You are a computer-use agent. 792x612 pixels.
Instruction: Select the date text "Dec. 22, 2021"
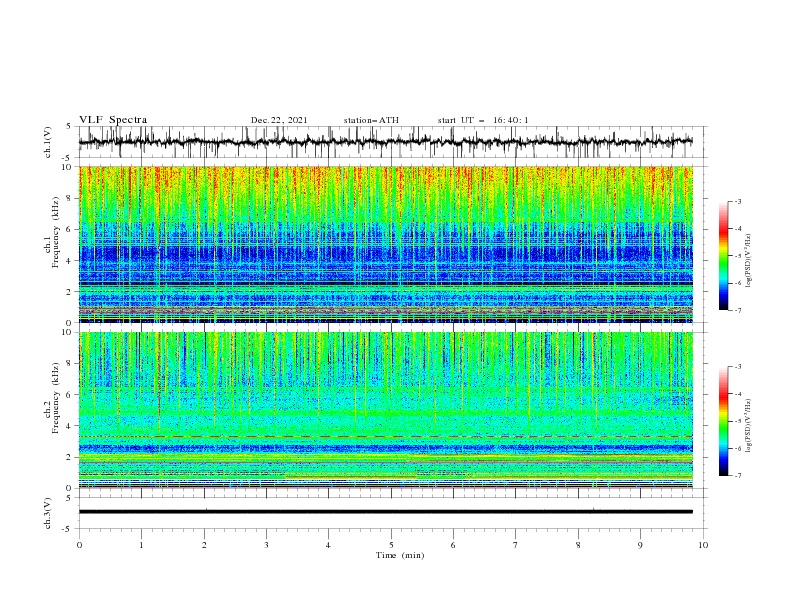pos(279,120)
